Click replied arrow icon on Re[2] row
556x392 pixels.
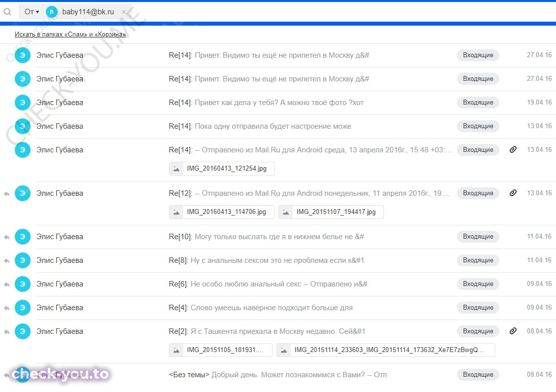(x=6, y=332)
